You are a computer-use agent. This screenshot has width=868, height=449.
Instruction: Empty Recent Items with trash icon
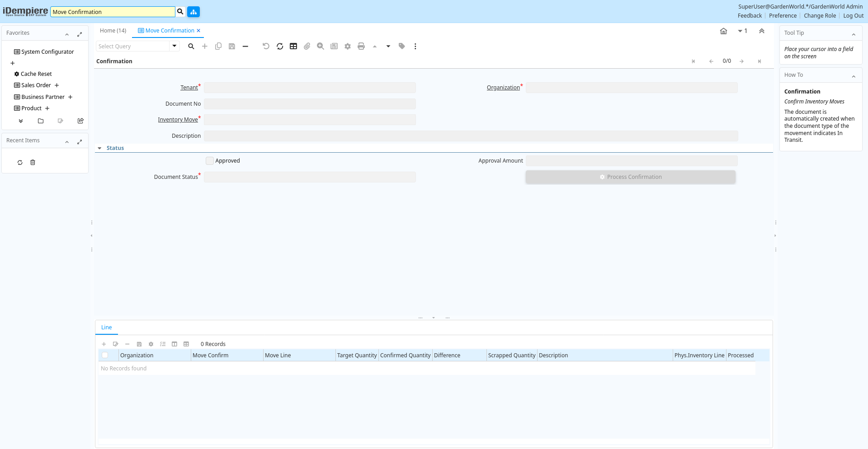pos(33,163)
